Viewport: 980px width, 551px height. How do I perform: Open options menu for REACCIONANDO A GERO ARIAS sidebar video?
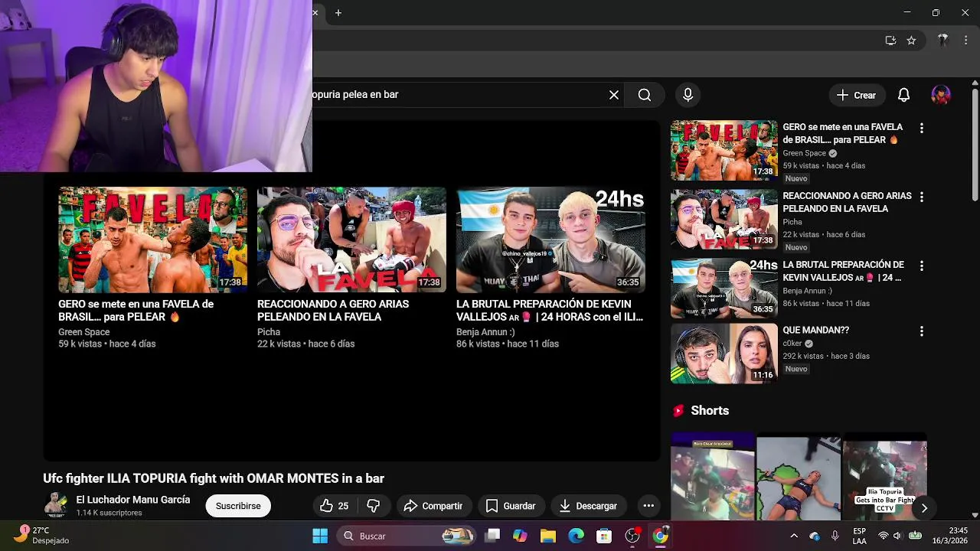[x=922, y=197]
